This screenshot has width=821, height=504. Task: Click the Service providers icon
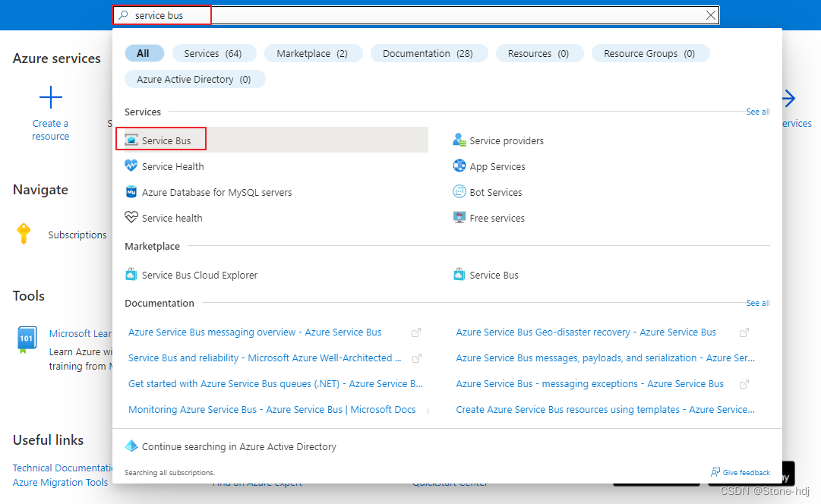pyautogui.click(x=459, y=140)
